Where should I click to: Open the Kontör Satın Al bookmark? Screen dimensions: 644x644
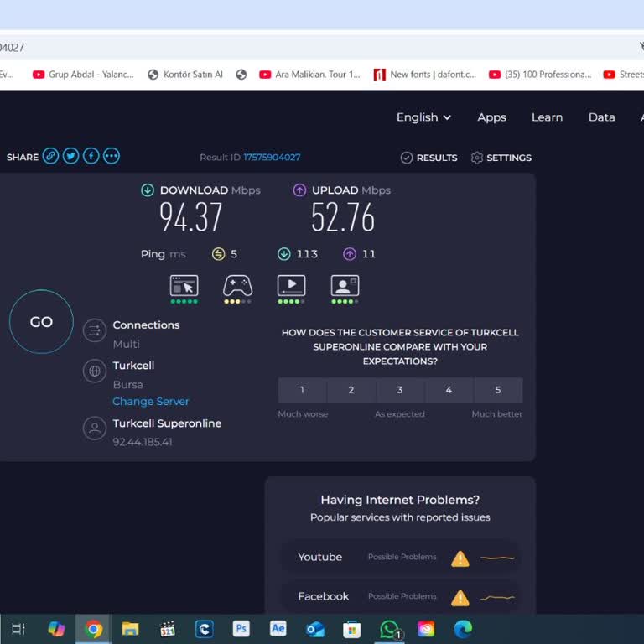[185, 75]
